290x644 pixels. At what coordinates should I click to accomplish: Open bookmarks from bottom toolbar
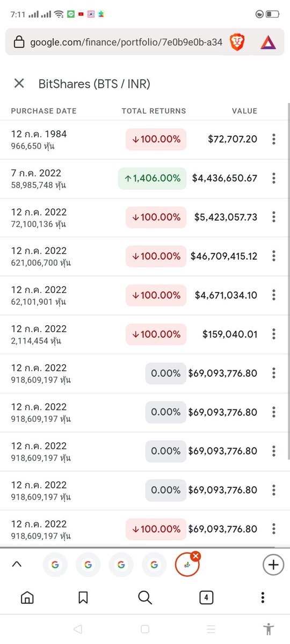pyautogui.click(x=83, y=597)
